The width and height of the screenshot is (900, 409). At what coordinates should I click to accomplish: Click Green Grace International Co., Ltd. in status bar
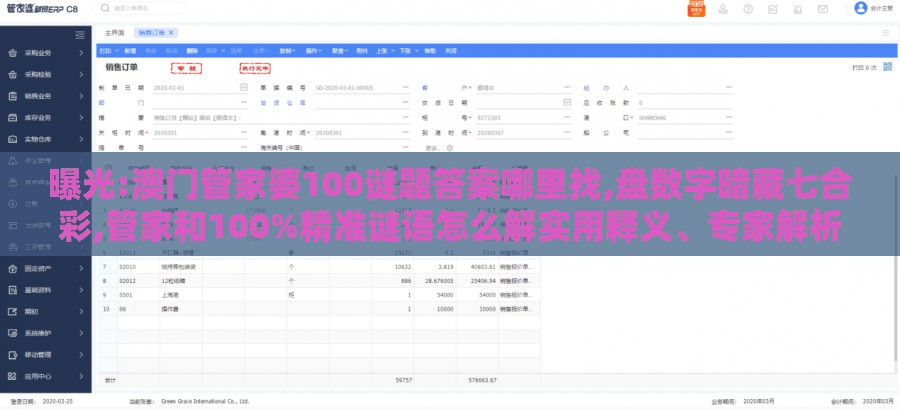pos(205,402)
